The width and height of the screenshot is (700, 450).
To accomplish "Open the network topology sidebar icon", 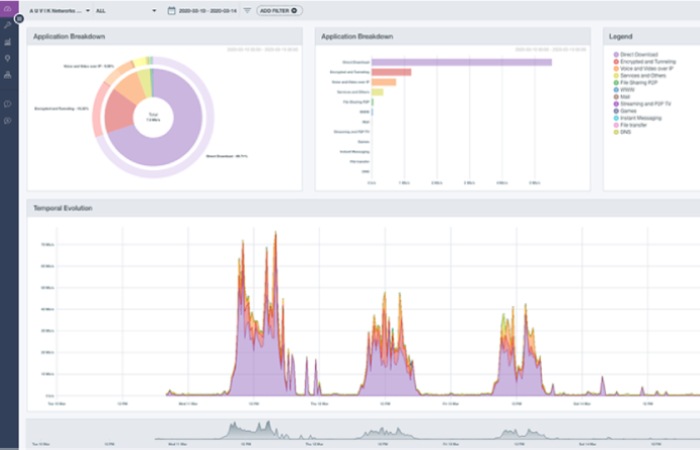I will point(8,75).
